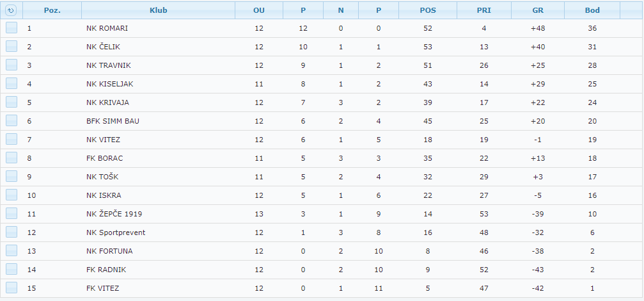Tick the checkbox for NK ROMARI
Viewport: 644px width, 301px height.
pos(12,28)
